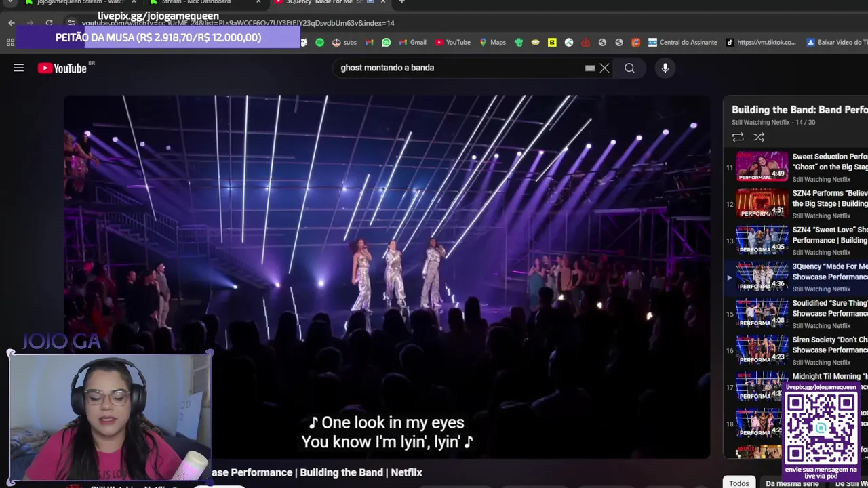The height and width of the screenshot is (488, 868).
Task: Open the Maps bookmark
Action: point(493,42)
